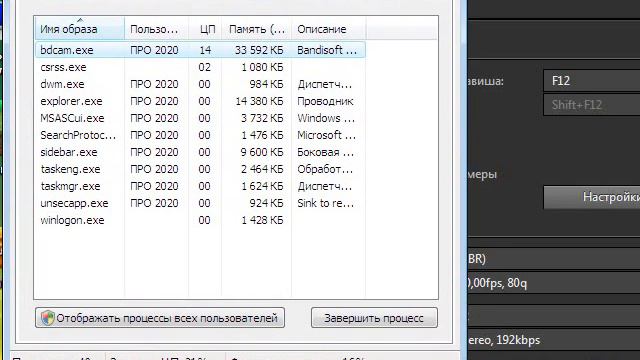
Task: Sort by the ЦП column header
Action: coord(205,29)
